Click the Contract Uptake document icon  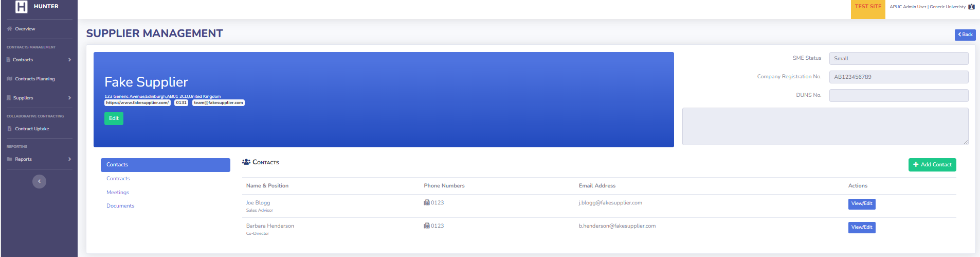point(9,129)
